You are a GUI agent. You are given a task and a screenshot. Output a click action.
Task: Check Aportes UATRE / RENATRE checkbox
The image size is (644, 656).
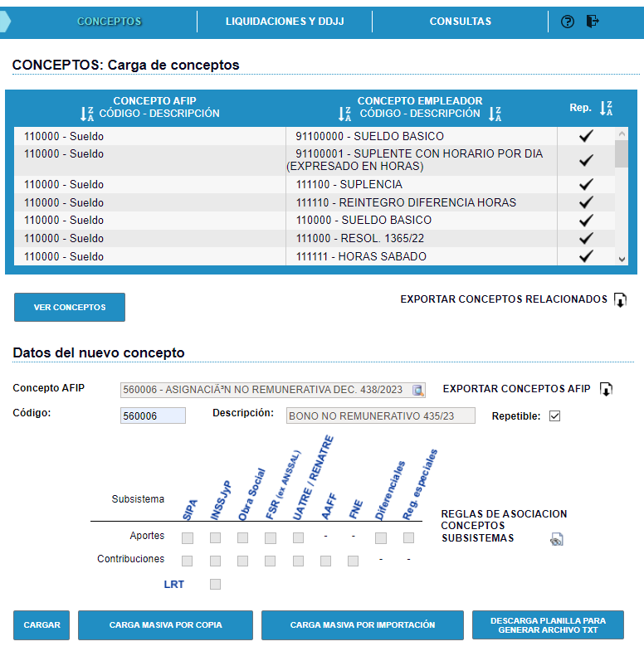298,537
